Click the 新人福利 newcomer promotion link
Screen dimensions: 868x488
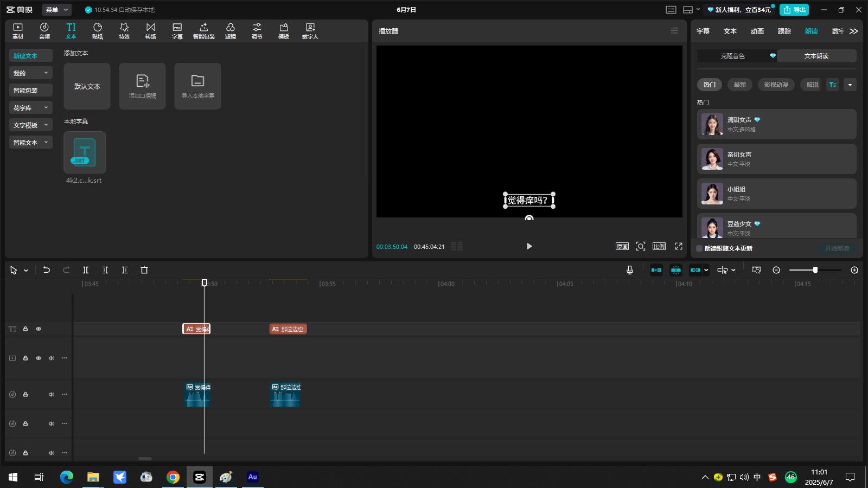click(x=739, y=10)
